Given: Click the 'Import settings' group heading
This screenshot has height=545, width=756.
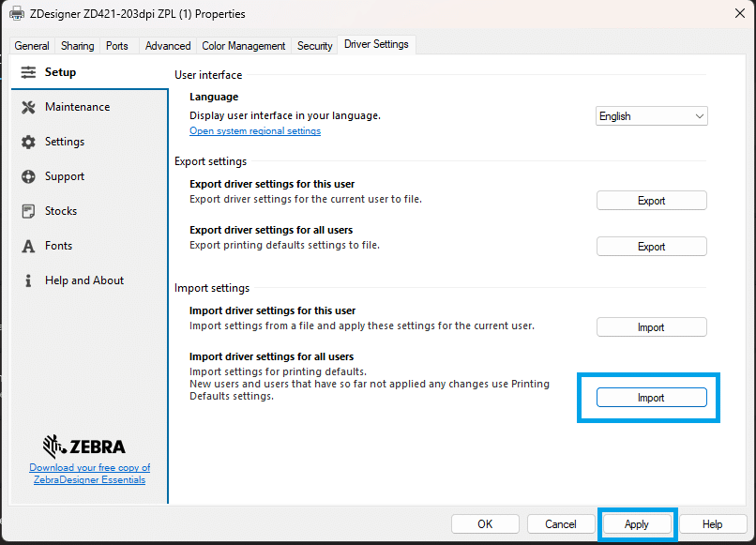Looking at the screenshot, I should [x=212, y=288].
